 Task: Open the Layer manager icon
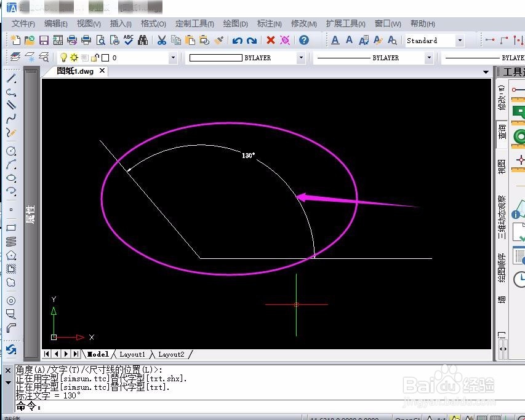point(15,57)
